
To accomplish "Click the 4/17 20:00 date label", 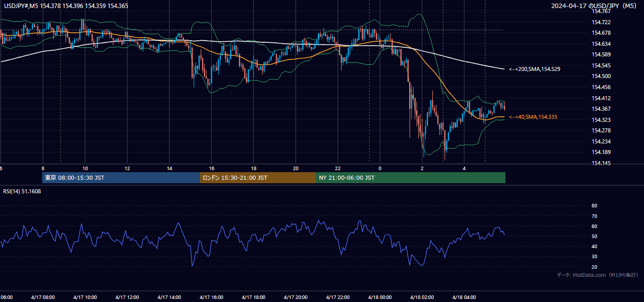I will (295, 297).
